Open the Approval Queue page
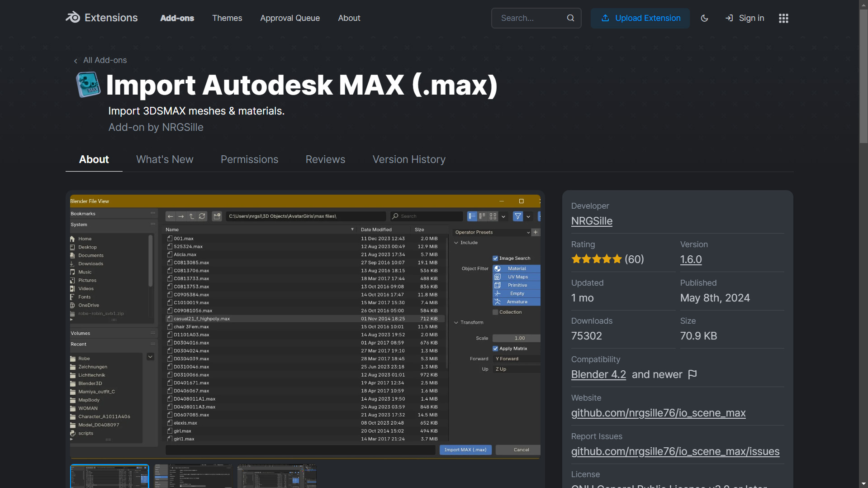Viewport: 868px width, 488px height. tap(290, 18)
